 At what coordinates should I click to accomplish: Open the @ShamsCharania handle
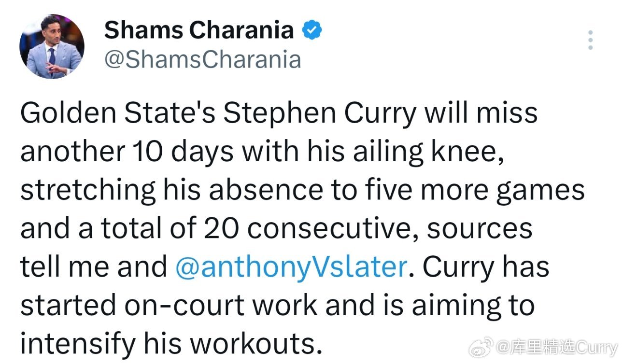(x=202, y=60)
